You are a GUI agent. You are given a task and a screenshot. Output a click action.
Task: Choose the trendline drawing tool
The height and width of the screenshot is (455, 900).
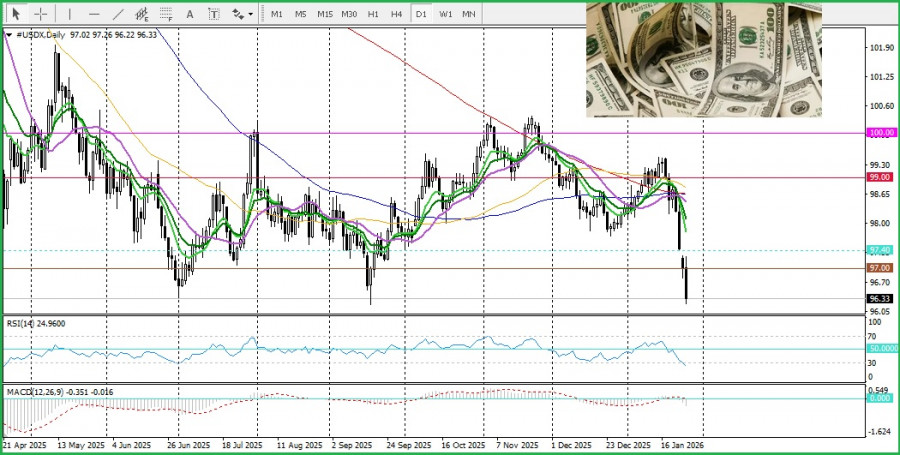[x=118, y=14]
